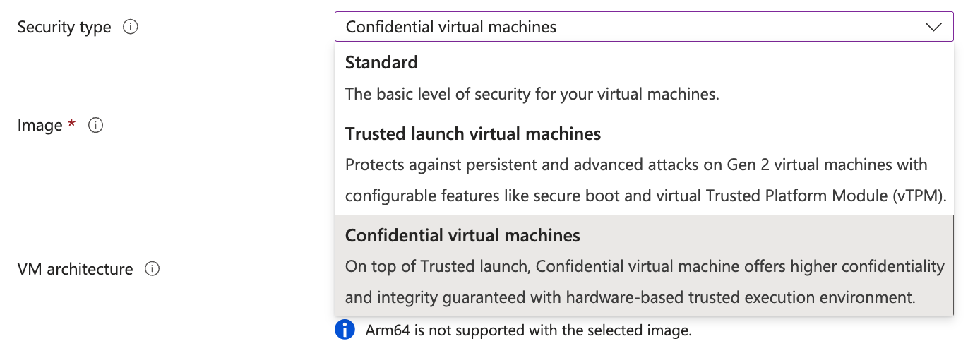Click the info icon beside Security type

tap(130, 27)
